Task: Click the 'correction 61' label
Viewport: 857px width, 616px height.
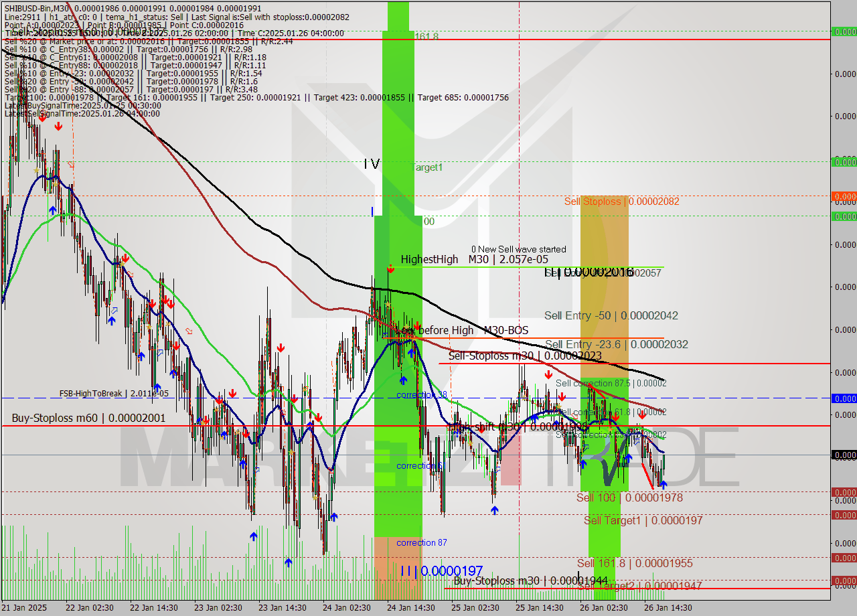Action: coord(421,465)
